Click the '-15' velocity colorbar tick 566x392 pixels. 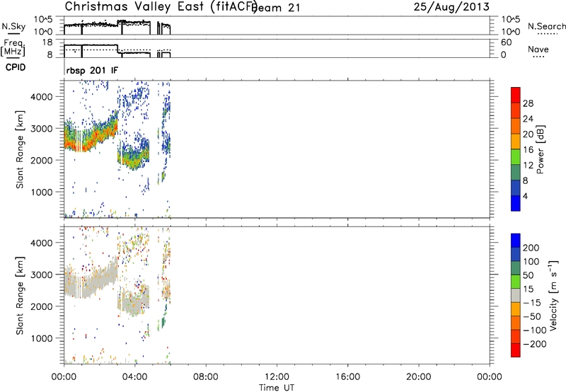tap(532, 302)
